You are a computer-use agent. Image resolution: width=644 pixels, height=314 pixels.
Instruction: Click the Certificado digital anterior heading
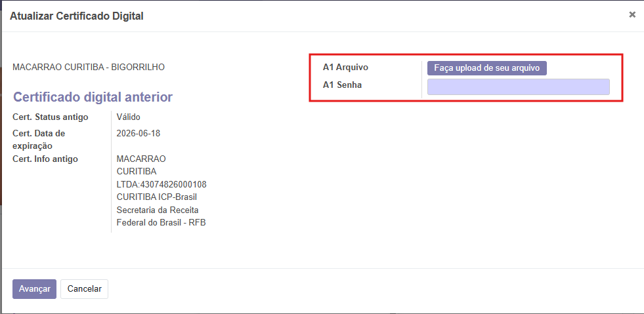[93, 97]
